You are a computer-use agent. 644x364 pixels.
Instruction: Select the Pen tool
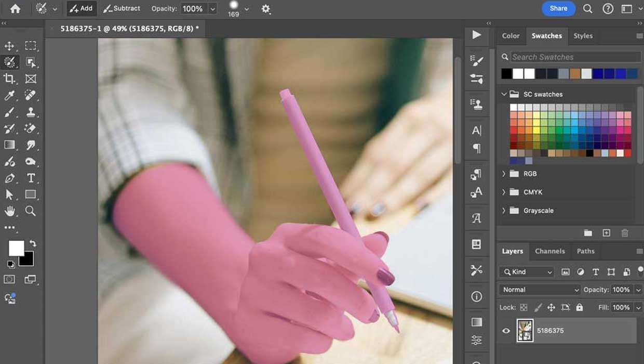coord(9,178)
